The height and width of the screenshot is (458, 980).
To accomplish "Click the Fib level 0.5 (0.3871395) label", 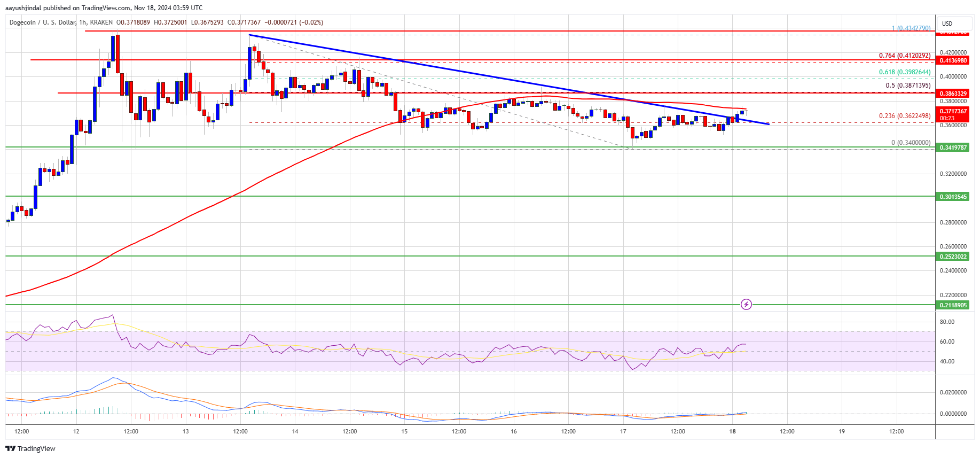I will [x=908, y=86].
